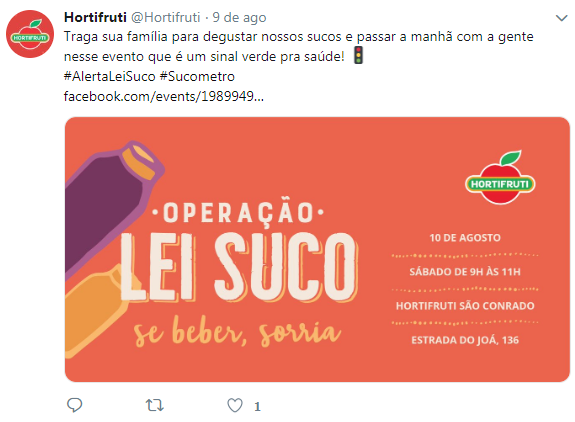Expand tweet options chevron arrow

click(x=561, y=18)
